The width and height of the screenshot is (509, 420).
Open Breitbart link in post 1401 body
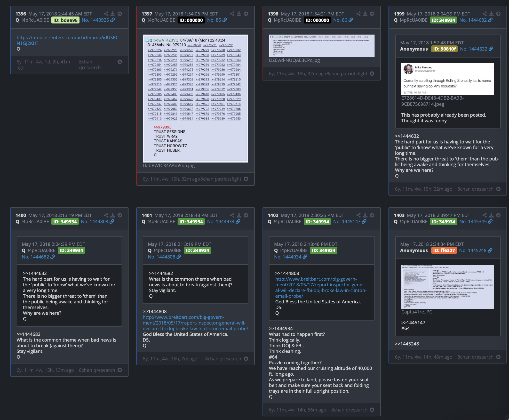click(x=195, y=323)
